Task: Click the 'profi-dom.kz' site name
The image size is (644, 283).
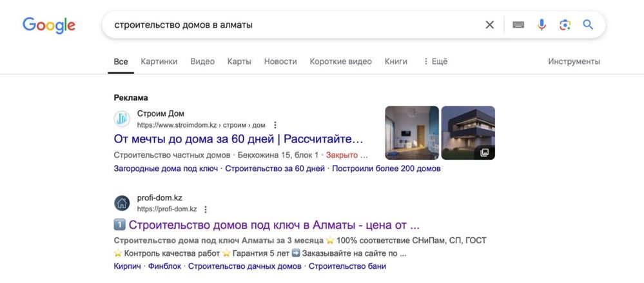Action: click(x=159, y=198)
